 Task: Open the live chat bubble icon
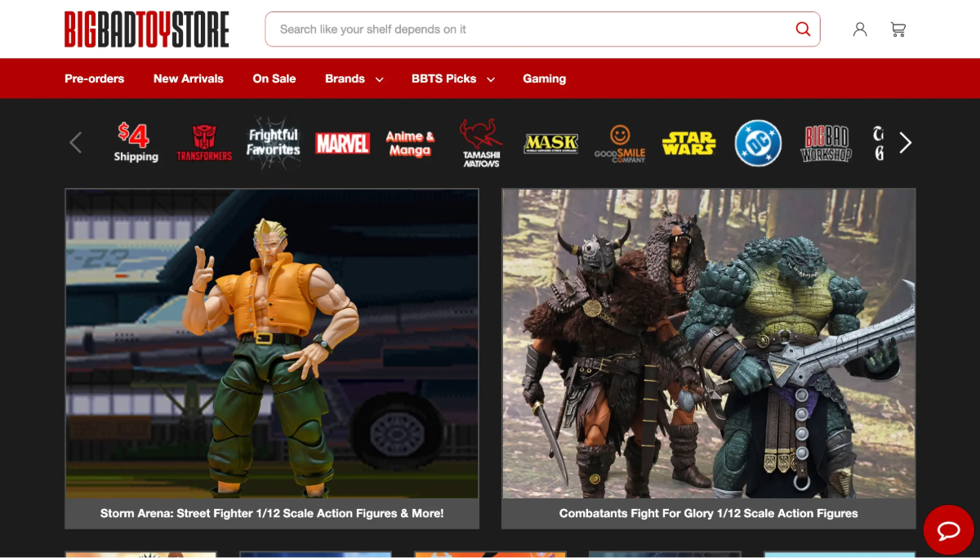tap(948, 531)
